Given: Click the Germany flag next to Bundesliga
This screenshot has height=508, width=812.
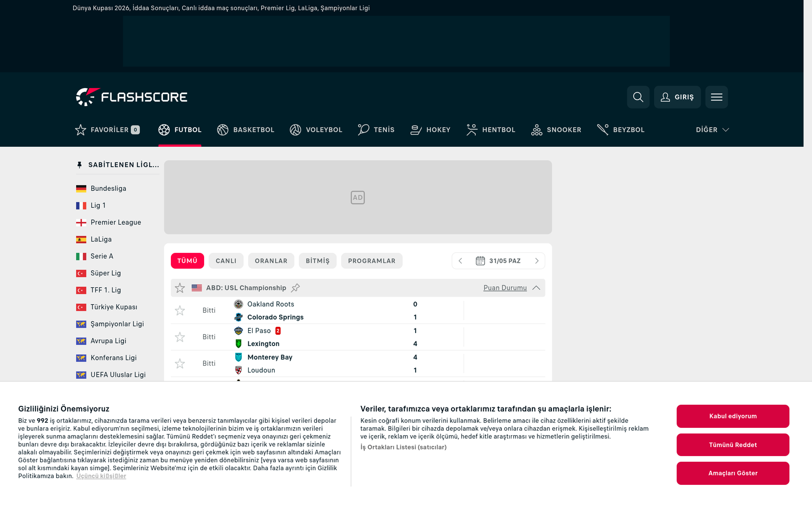Looking at the screenshot, I should coord(81,189).
